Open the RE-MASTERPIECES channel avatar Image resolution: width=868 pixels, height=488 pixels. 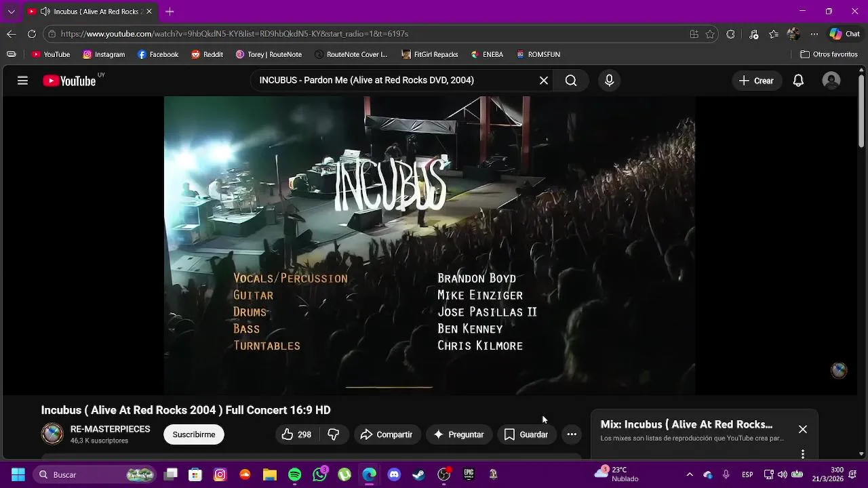pos(52,434)
